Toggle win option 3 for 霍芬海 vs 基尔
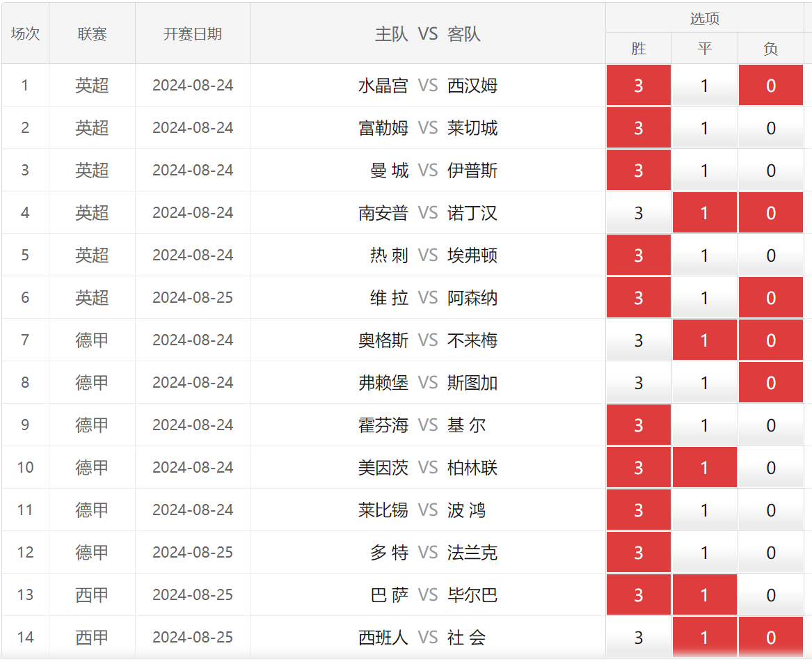Image resolution: width=812 pixels, height=662 pixels. (x=639, y=425)
